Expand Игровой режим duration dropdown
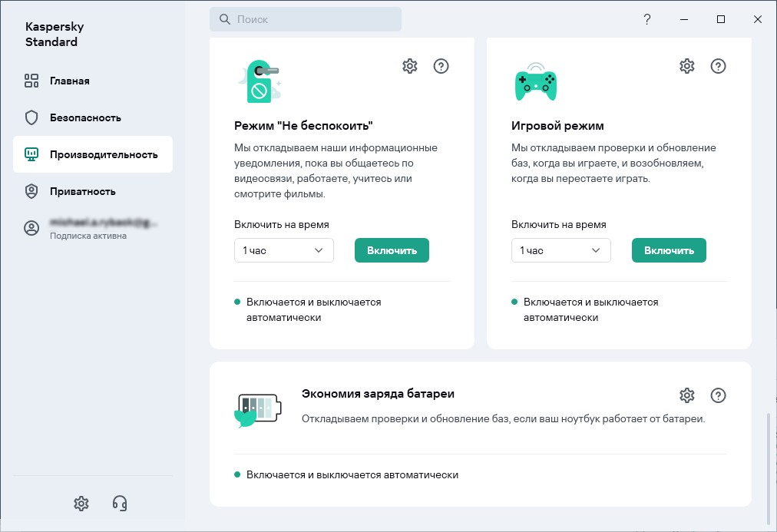This screenshot has height=532, width=777. click(x=561, y=250)
